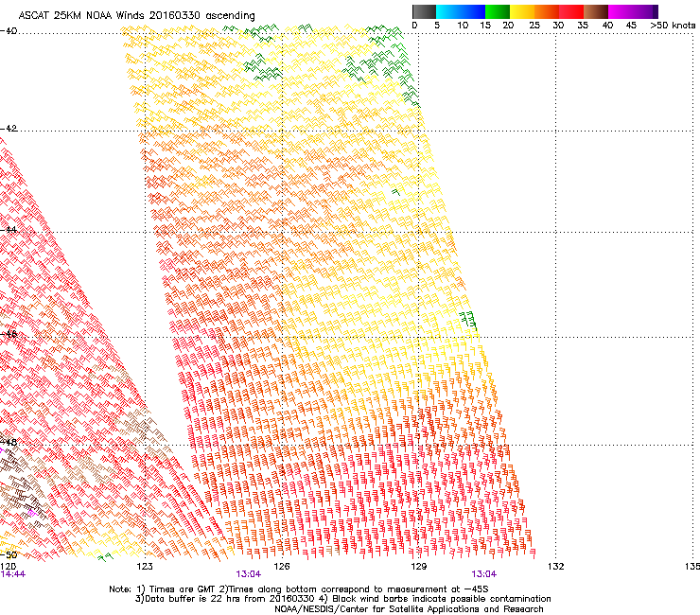This screenshot has width=700, height=615.
Task: Click the cyan-blue 5-15 knots legend segment
Action: point(461,11)
